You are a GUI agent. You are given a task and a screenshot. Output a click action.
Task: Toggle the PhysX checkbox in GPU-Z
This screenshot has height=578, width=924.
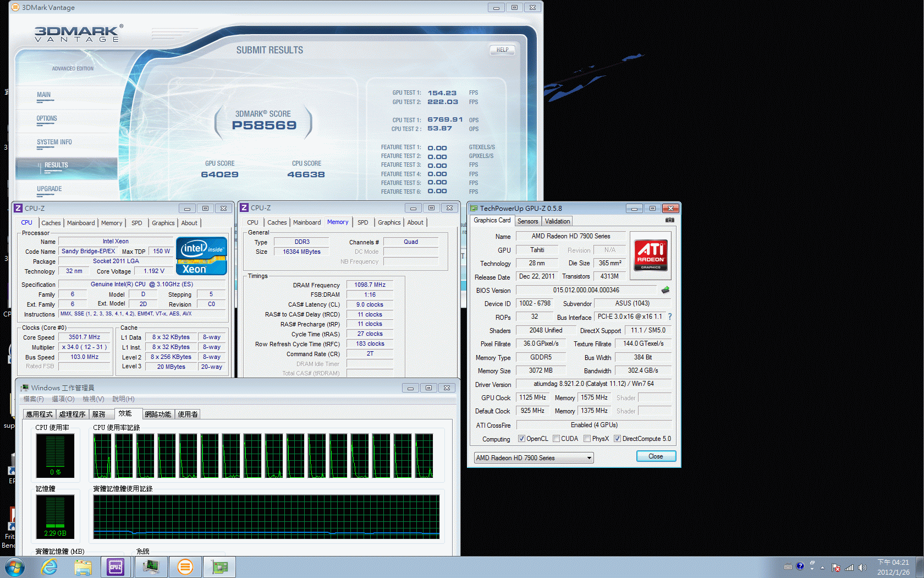click(587, 439)
